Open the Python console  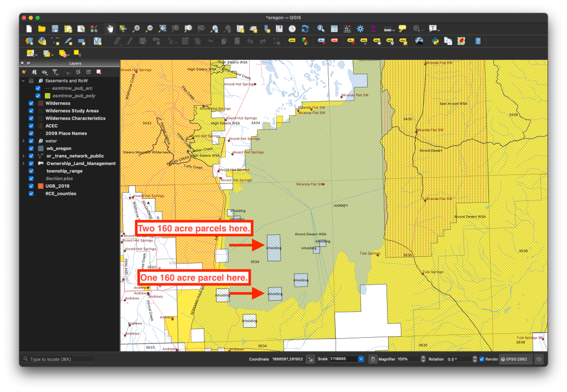pos(435,41)
